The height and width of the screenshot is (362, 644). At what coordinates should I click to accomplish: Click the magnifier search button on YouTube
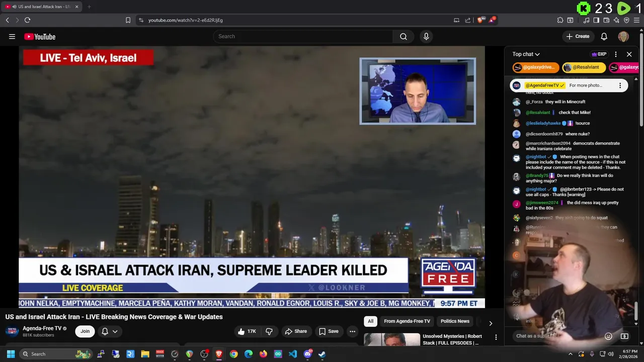[404, 36]
